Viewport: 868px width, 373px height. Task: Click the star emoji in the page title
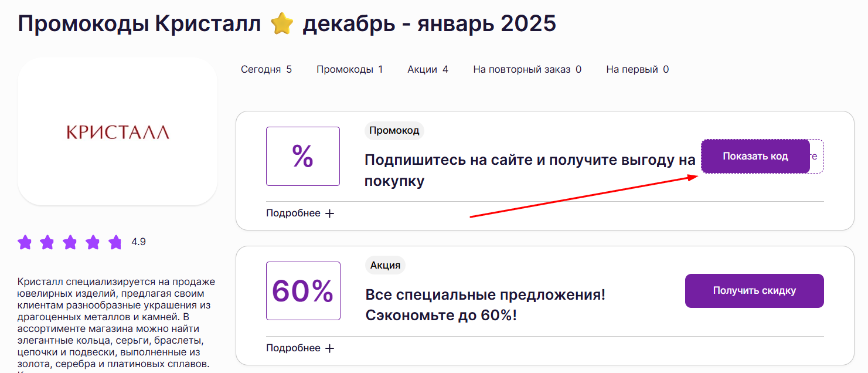click(x=282, y=23)
